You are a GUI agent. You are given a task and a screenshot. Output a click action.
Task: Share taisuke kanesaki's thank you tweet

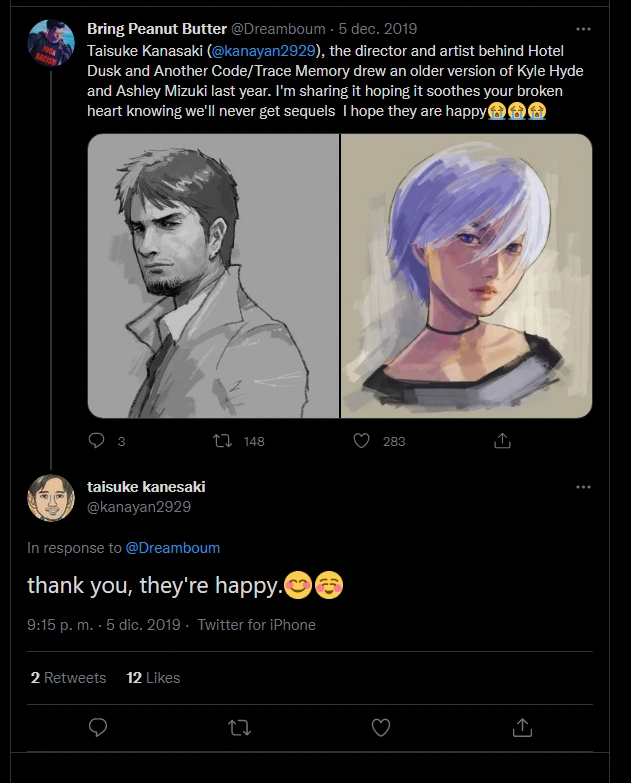(522, 727)
